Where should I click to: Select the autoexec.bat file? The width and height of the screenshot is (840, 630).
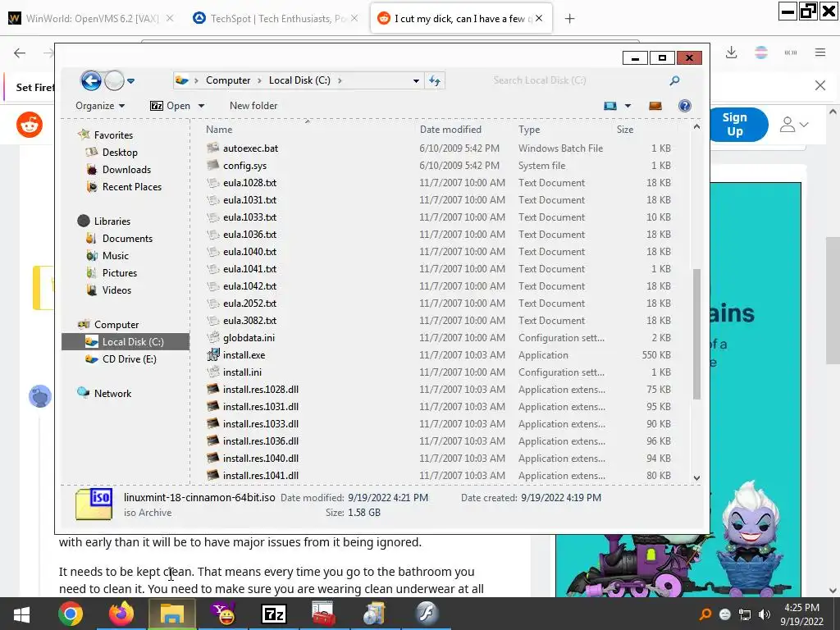[250, 148]
